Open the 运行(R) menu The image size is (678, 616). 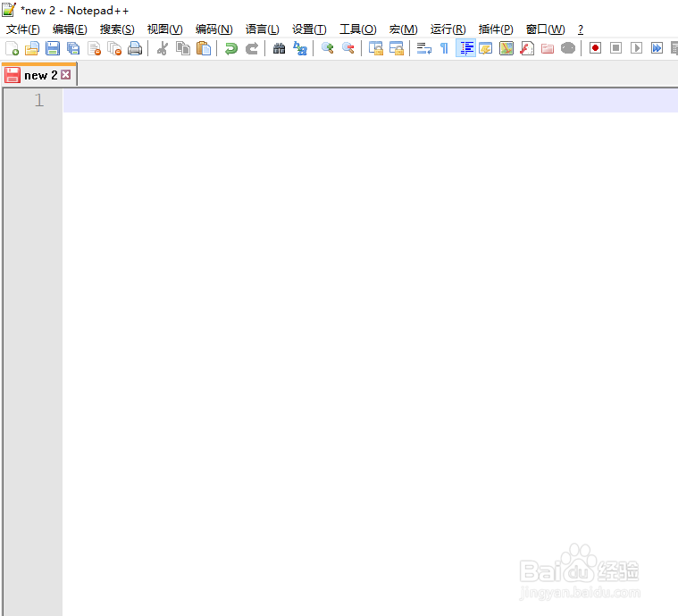[448, 29]
